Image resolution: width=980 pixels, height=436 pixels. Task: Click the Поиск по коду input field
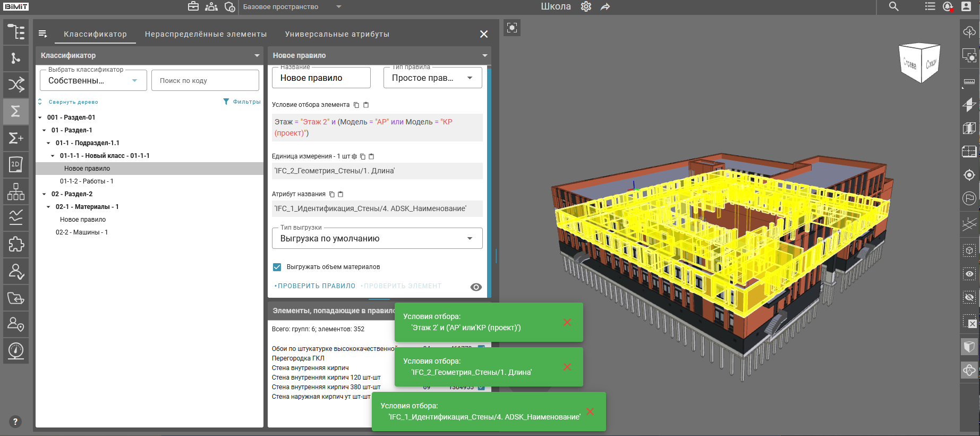click(x=205, y=81)
